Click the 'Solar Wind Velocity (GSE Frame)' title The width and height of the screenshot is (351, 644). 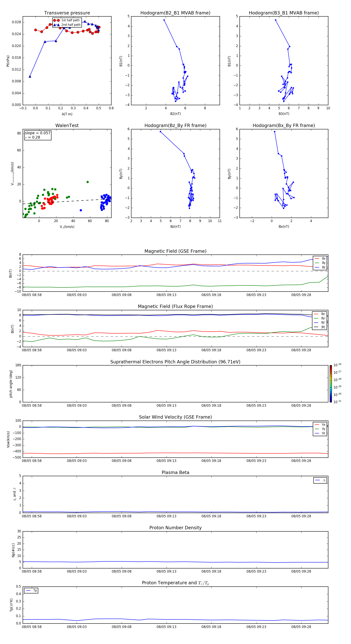click(175, 417)
